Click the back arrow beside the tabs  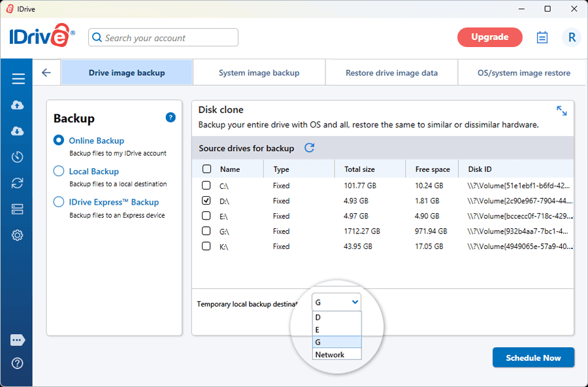point(46,73)
